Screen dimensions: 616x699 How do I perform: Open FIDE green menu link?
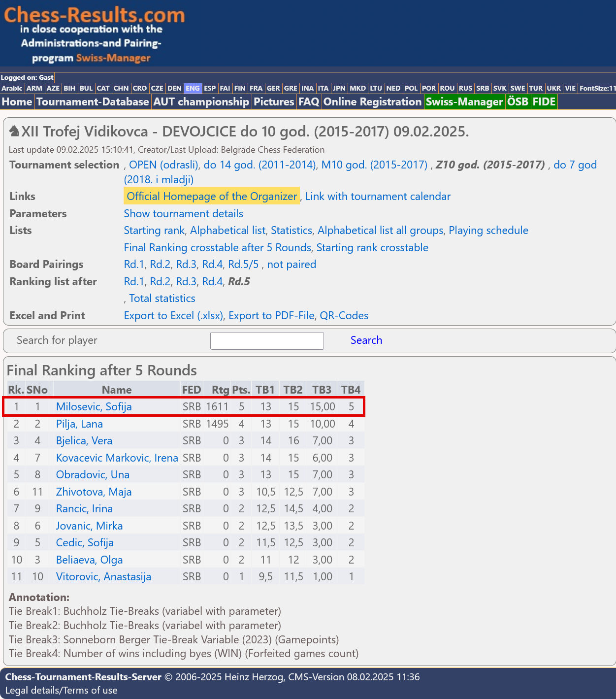pyautogui.click(x=544, y=102)
